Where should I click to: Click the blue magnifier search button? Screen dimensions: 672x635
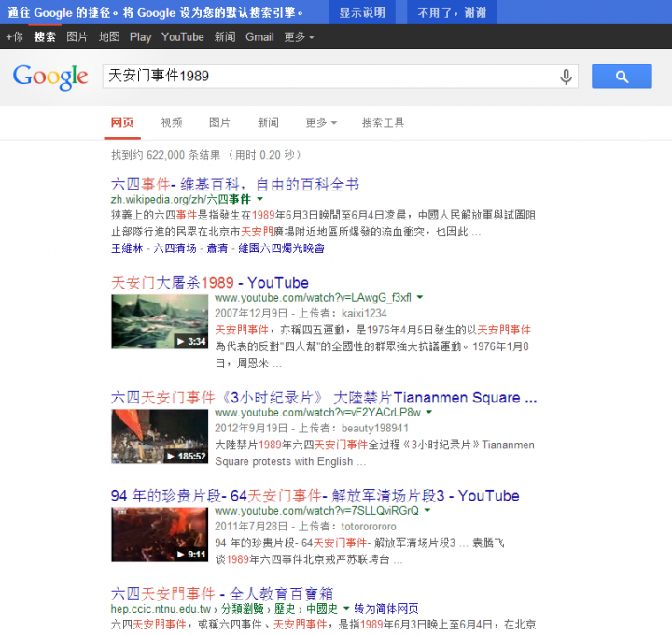(x=622, y=77)
